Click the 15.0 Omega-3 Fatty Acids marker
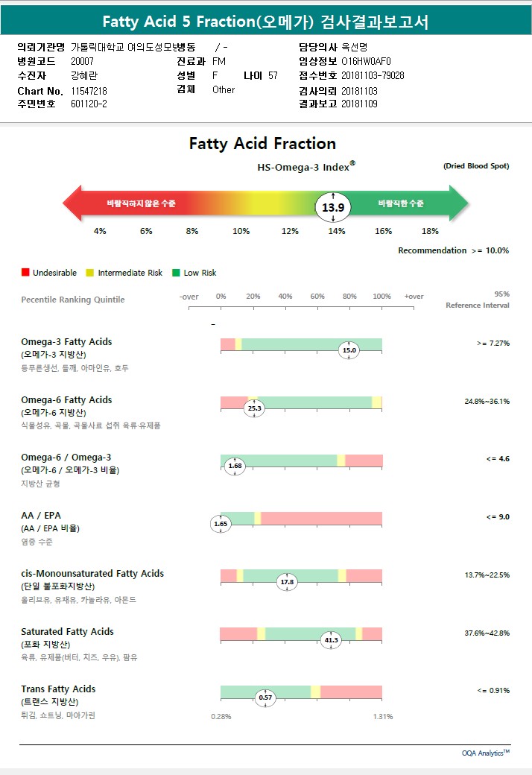 pos(349,350)
